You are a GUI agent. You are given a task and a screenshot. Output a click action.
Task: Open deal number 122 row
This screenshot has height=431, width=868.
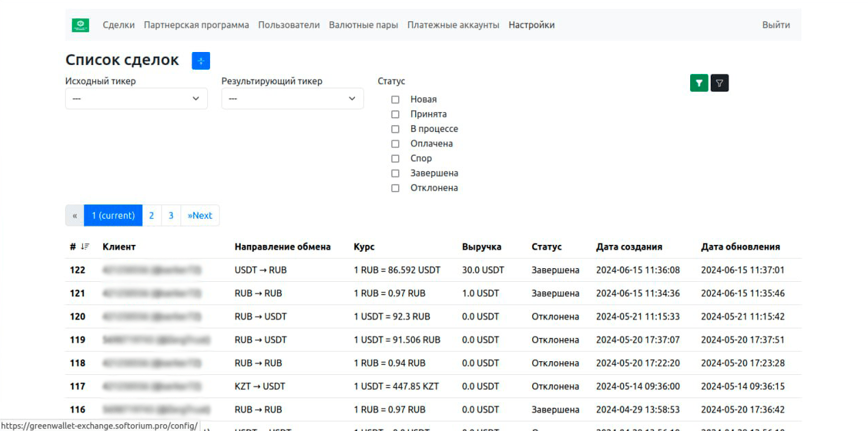pyautogui.click(x=78, y=270)
